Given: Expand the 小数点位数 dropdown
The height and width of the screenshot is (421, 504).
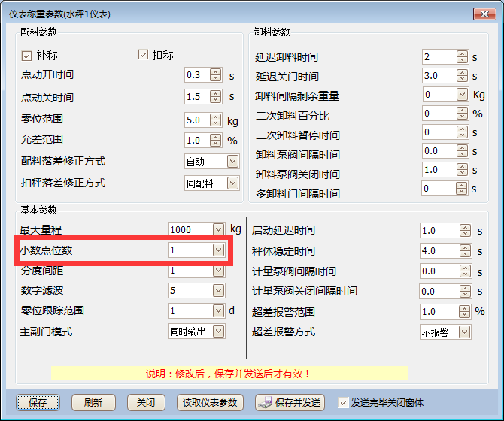Looking at the screenshot, I should [219, 250].
